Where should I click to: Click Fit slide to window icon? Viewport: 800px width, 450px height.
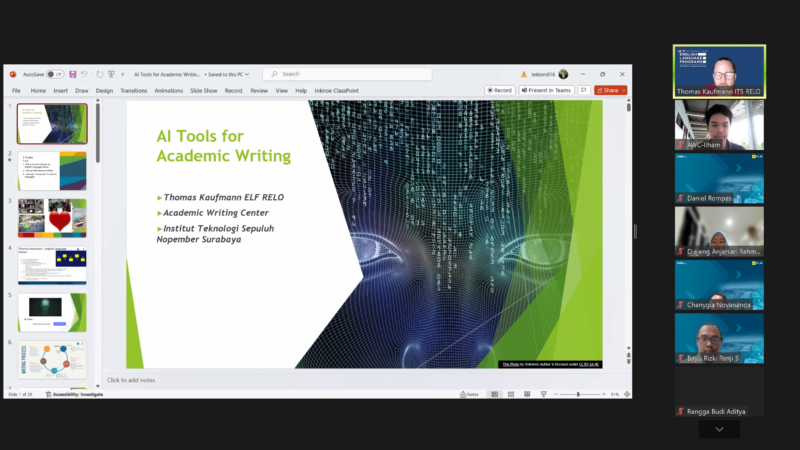coord(625,394)
